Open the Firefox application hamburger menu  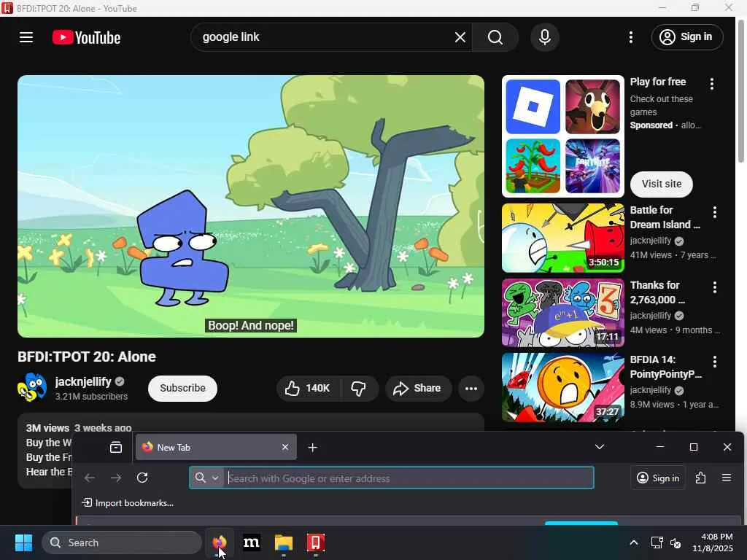[x=727, y=477]
